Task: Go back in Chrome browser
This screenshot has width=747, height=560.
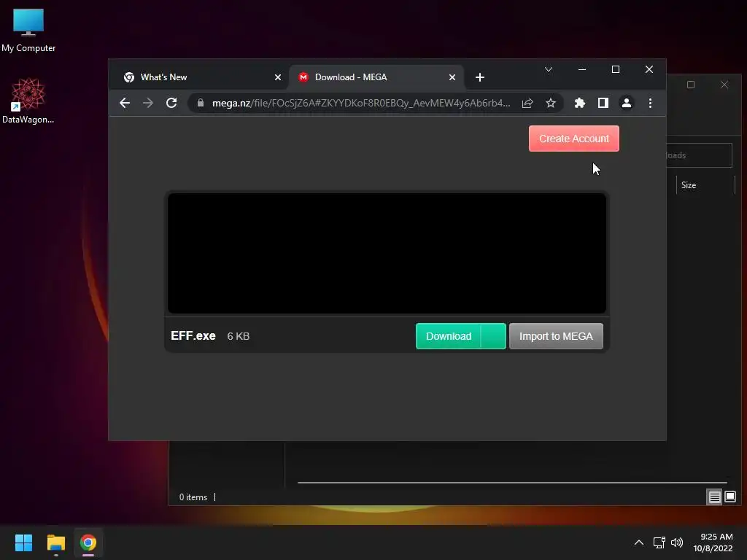Action: [125, 103]
